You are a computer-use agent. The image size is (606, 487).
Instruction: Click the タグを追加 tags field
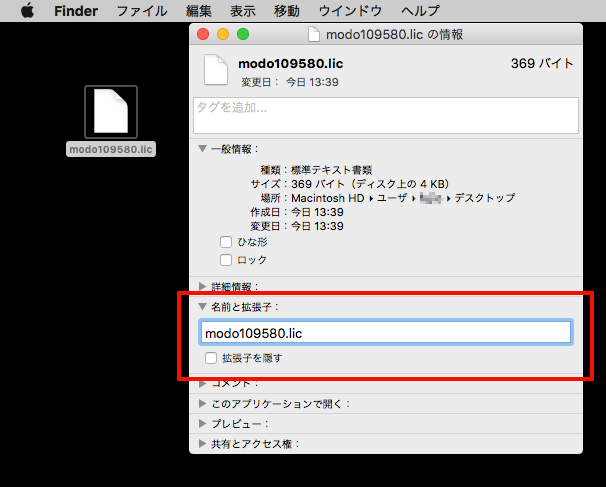pyautogui.click(x=386, y=115)
